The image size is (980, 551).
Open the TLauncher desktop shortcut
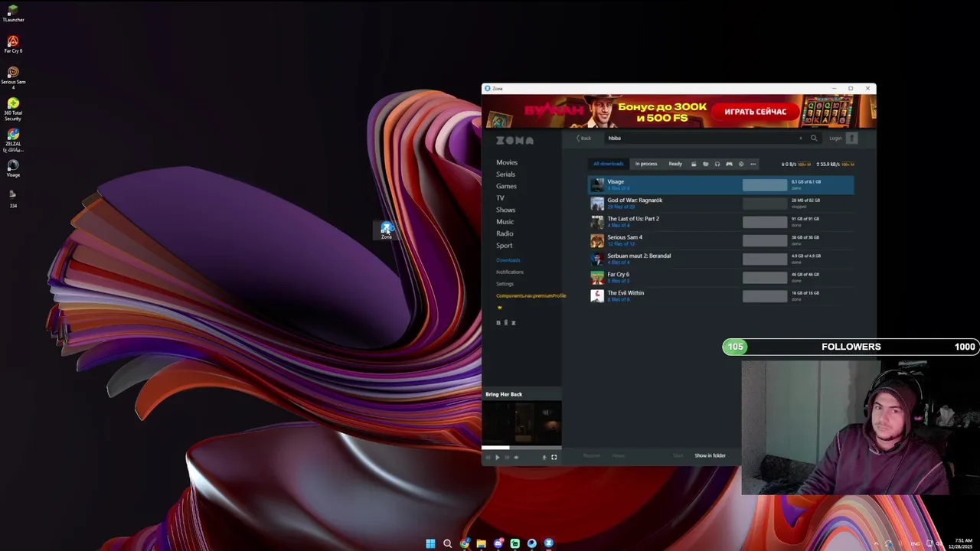point(13,12)
